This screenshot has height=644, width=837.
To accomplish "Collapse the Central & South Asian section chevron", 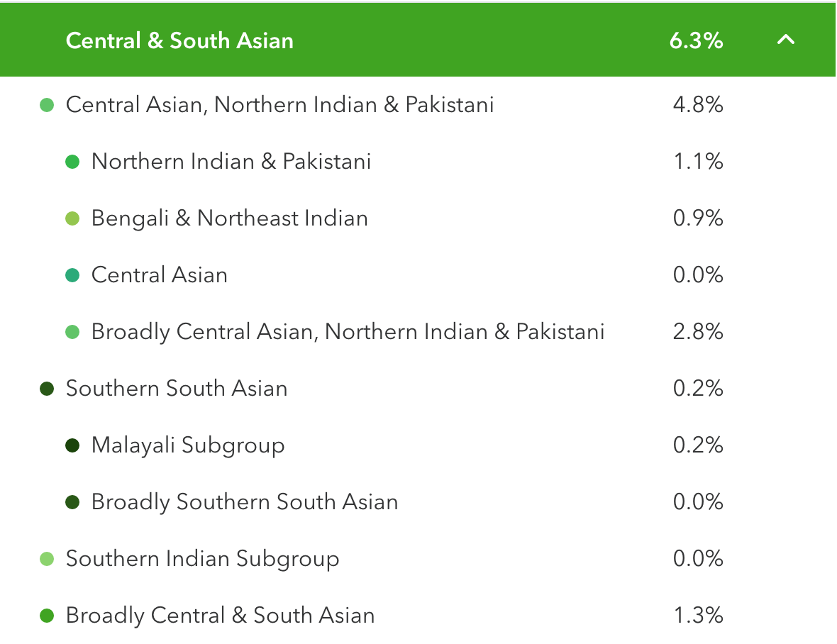I will [x=786, y=40].
